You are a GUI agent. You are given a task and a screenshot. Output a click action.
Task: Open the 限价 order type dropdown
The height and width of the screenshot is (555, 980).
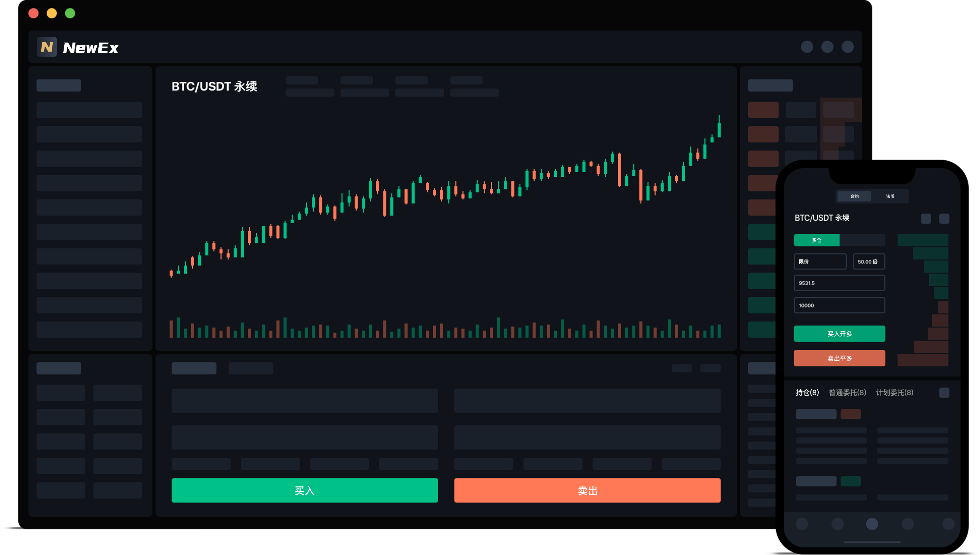(x=820, y=261)
